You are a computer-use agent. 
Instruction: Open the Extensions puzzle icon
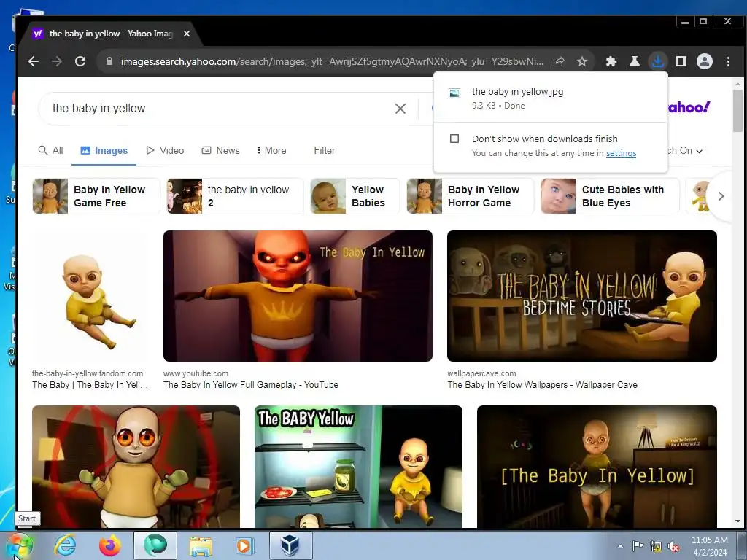pos(611,61)
